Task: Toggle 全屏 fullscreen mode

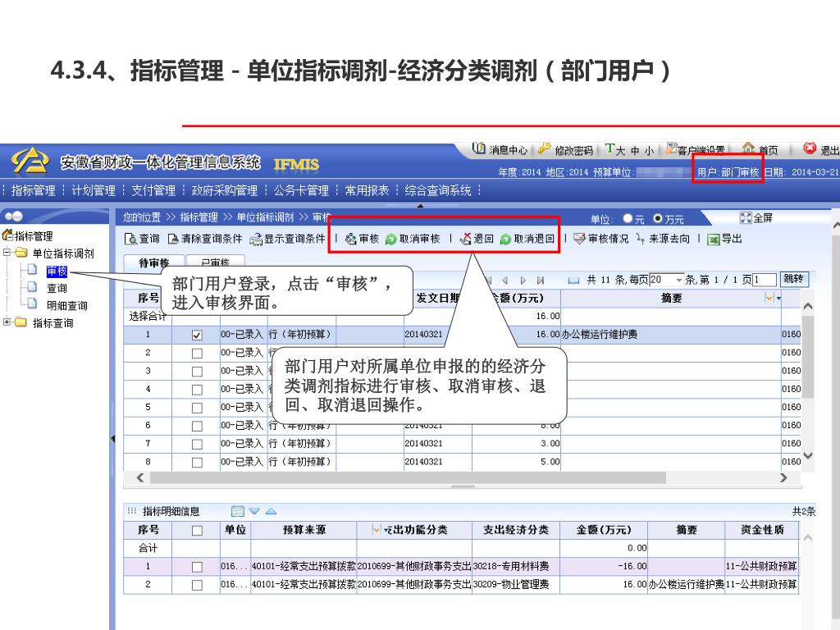Action: 756,217
